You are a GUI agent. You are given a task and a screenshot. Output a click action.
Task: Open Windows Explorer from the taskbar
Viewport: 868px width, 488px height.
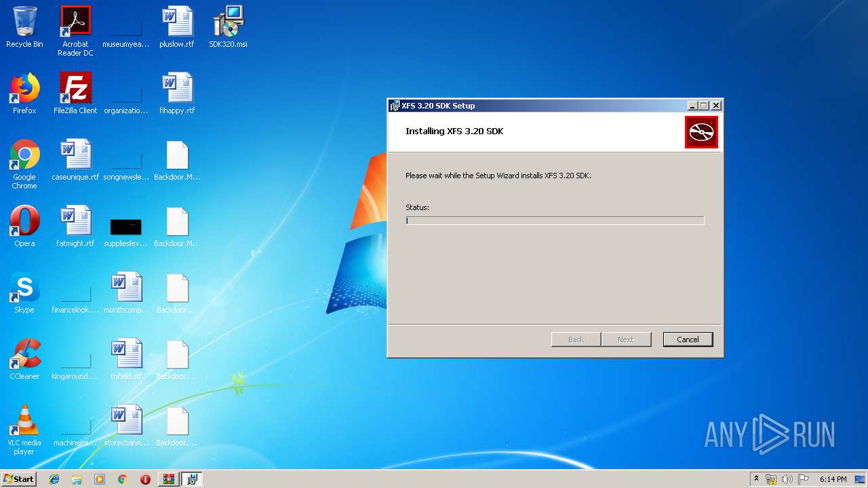click(x=77, y=479)
